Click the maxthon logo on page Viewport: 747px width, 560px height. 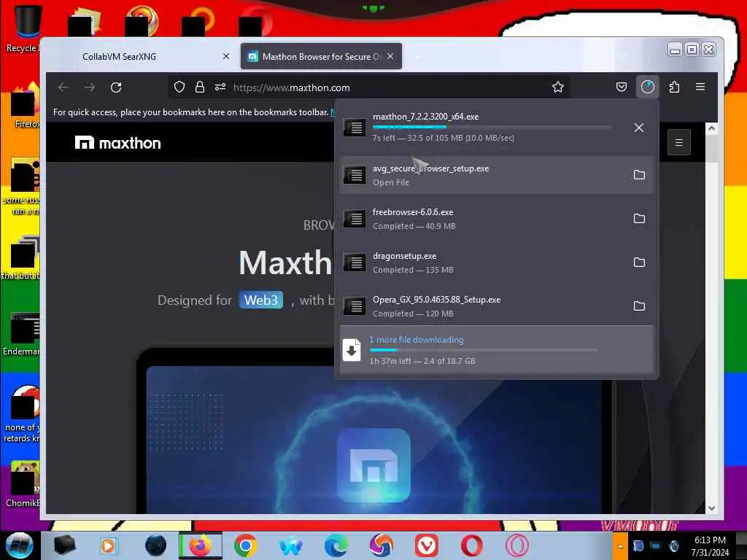click(117, 142)
